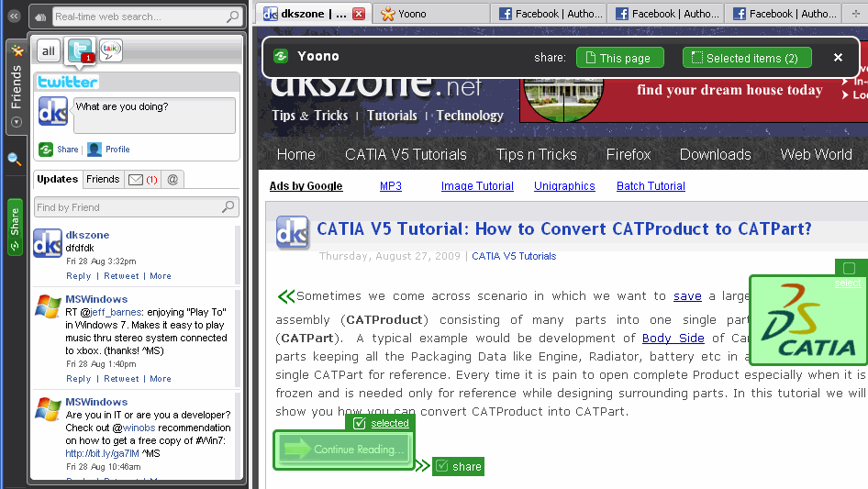This screenshot has width=868, height=489.
Task: Open the Home nav menu
Action: click(x=296, y=154)
